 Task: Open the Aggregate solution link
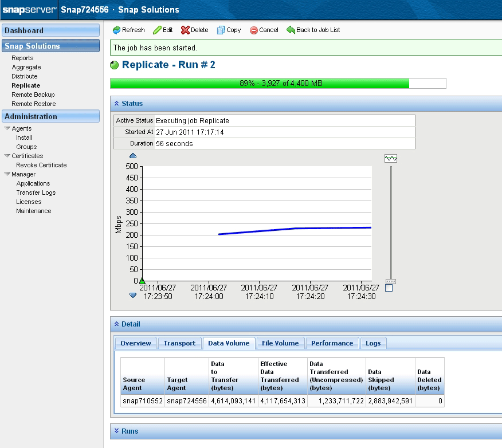[26, 67]
